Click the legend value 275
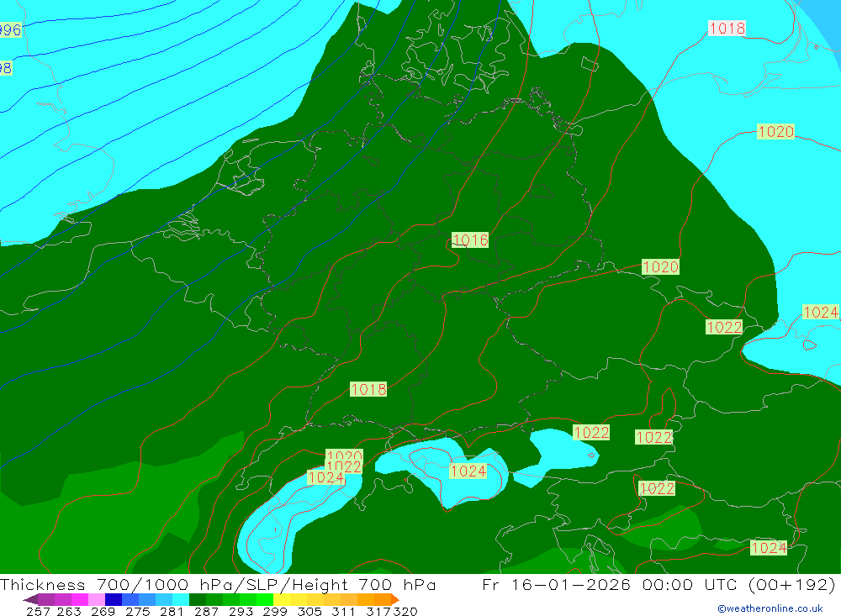 137,611
